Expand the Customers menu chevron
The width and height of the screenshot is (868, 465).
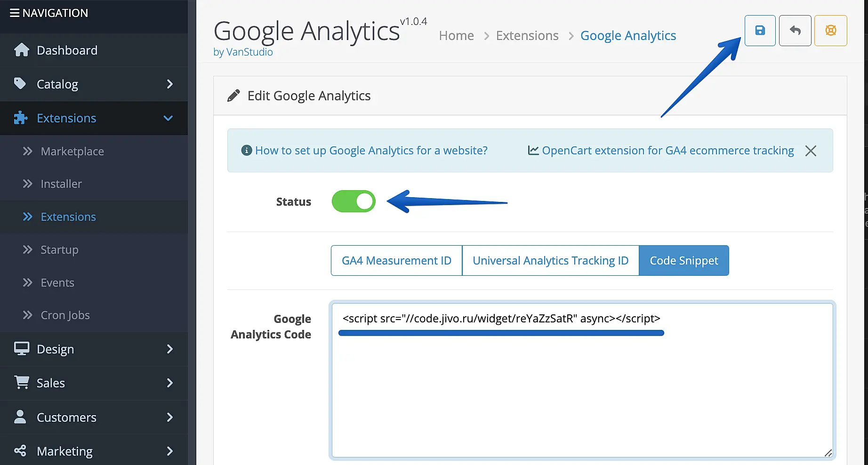point(170,417)
